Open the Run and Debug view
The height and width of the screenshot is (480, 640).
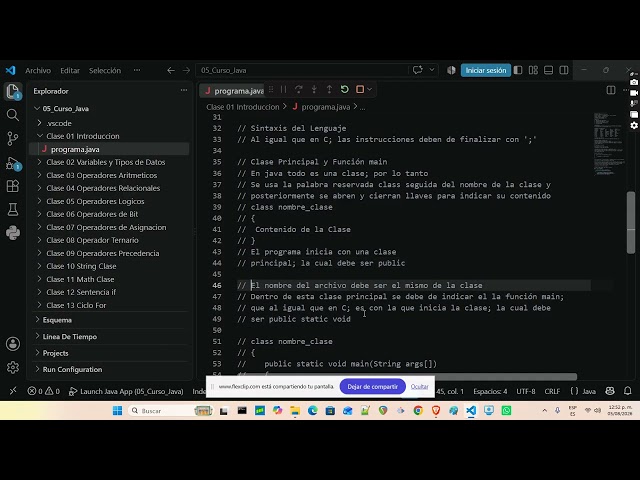point(13,163)
